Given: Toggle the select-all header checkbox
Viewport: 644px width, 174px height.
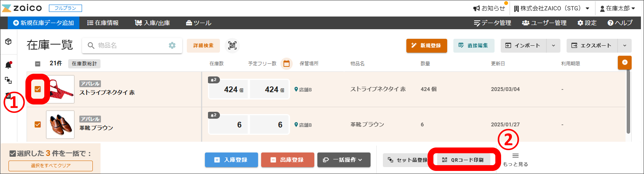Looking at the screenshot, I should [x=38, y=64].
